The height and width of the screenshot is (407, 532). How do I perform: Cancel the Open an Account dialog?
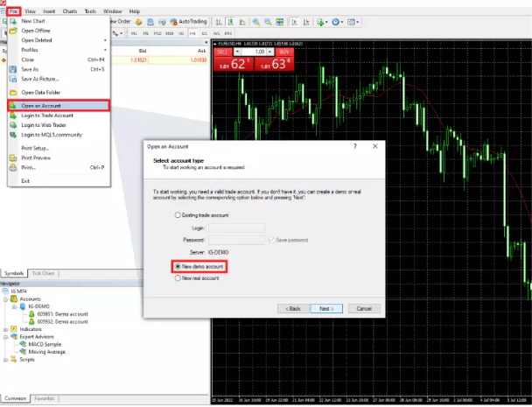[364, 309]
